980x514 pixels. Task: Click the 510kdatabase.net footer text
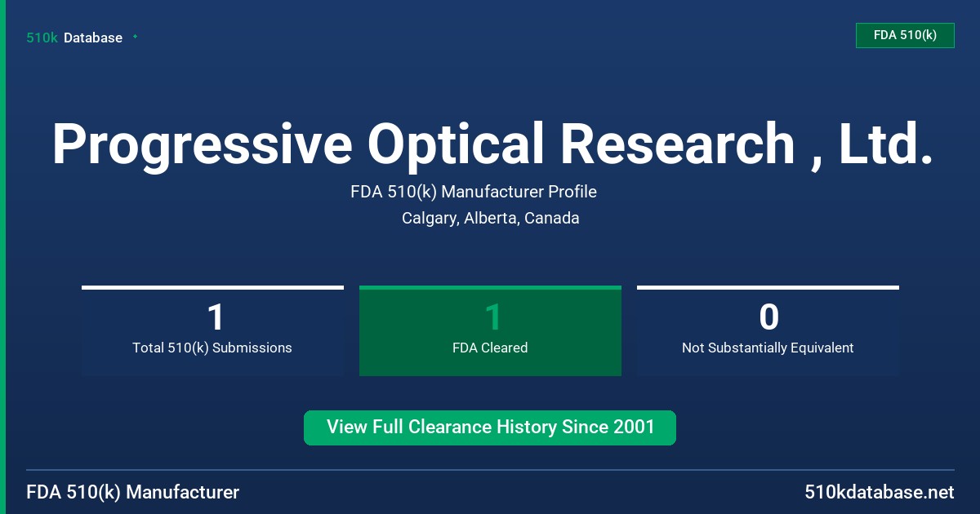coord(879,492)
